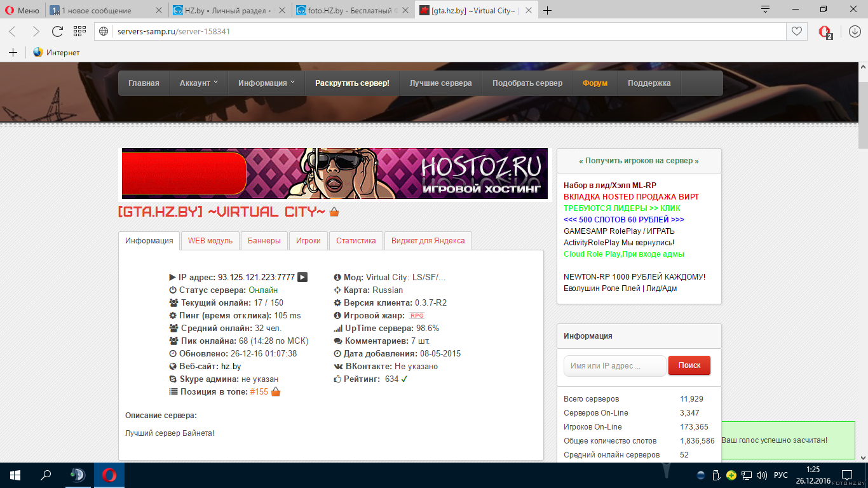Screen dimensions: 868x488
Task: Open the Speed Dial grid icon
Action: [79, 31]
